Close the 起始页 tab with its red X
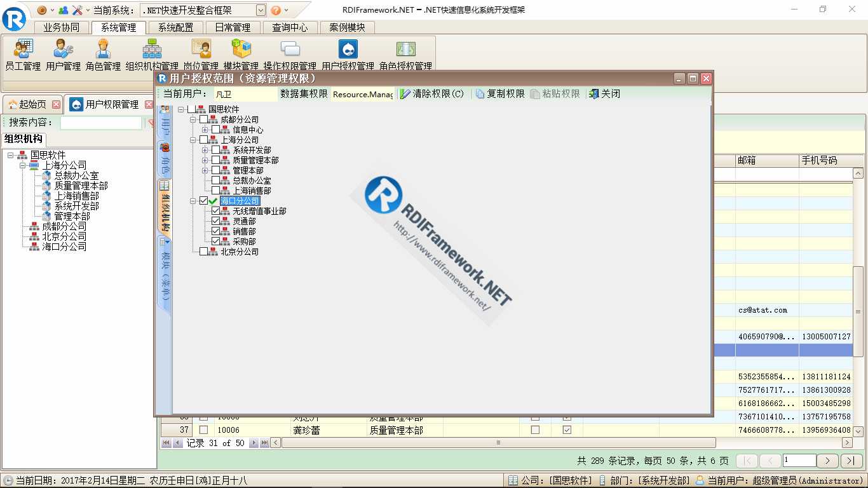This screenshot has height=488, width=868. point(56,104)
